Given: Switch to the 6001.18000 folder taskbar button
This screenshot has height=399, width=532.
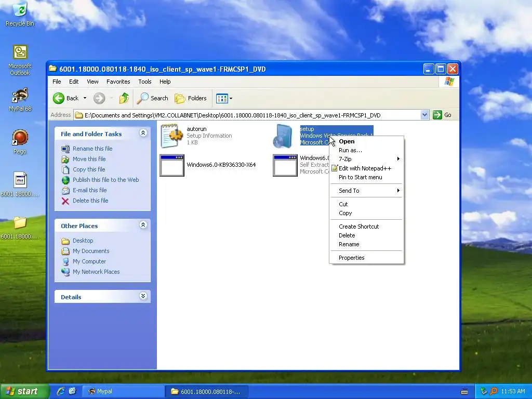Looking at the screenshot, I should 207,392.
